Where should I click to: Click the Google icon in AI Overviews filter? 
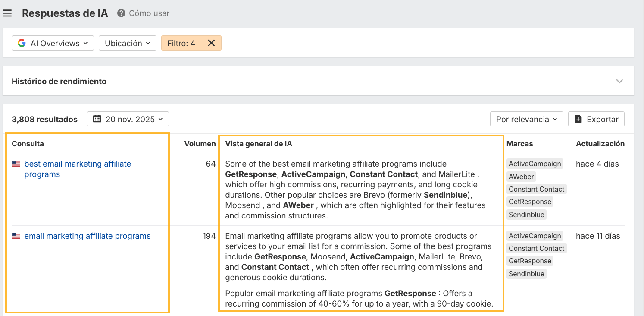click(x=21, y=43)
